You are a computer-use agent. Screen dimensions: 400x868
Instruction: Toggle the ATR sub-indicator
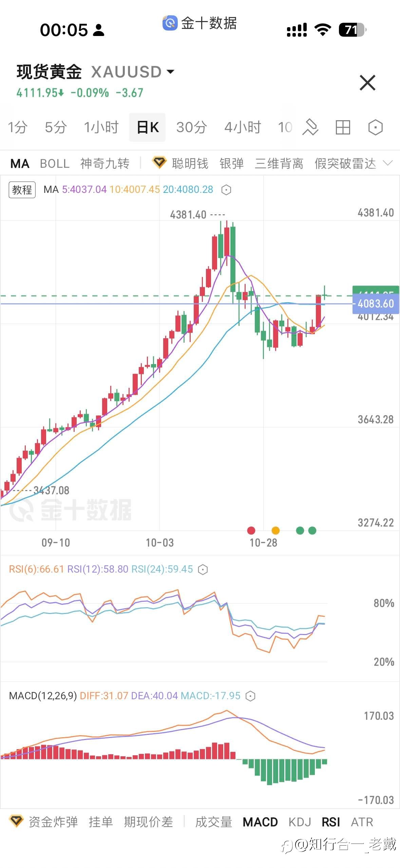pos(362,822)
